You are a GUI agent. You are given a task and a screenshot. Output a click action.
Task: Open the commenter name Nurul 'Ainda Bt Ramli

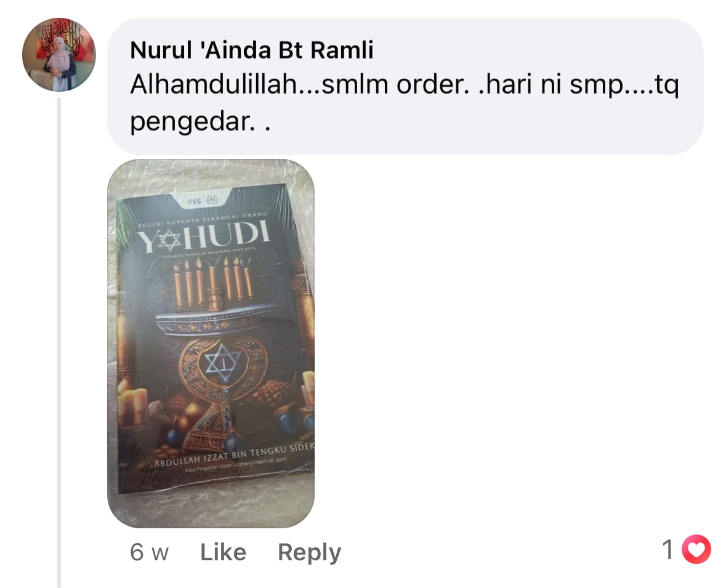[x=251, y=50]
